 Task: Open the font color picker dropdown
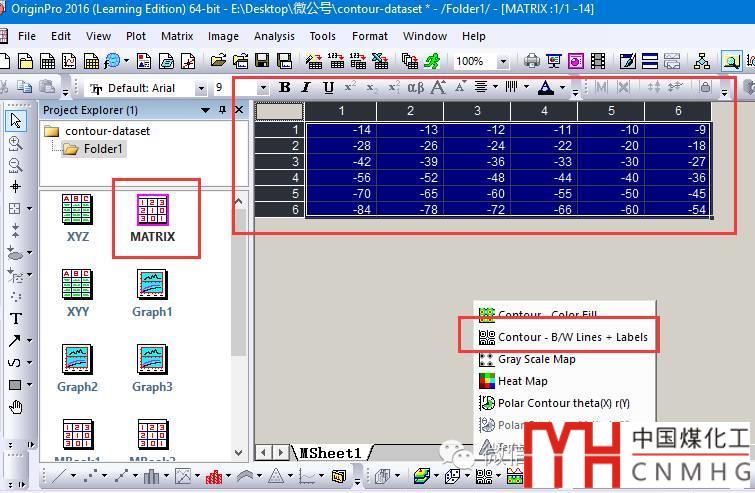(563, 89)
